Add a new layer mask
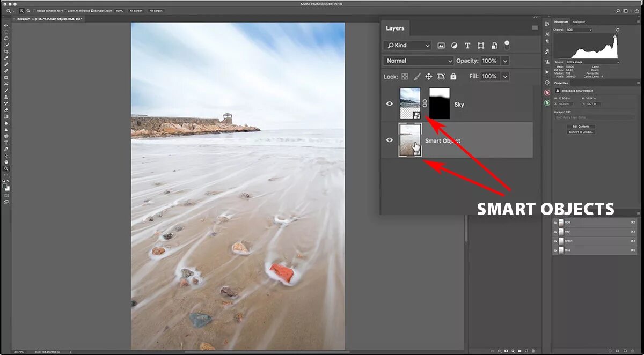 coord(506,351)
